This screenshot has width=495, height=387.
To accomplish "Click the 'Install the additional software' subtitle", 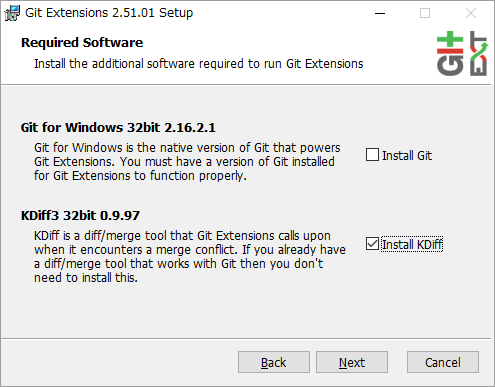I will click(199, 64).
